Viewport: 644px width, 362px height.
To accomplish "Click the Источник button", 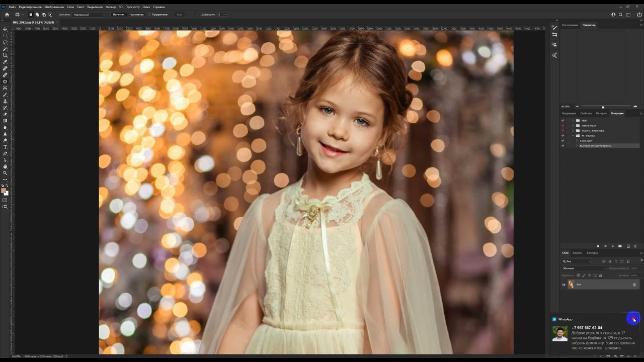I will coord(118,15).
